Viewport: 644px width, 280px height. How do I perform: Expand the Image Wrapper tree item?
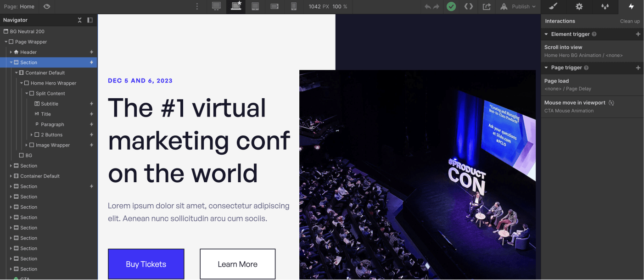click(26, 145)
